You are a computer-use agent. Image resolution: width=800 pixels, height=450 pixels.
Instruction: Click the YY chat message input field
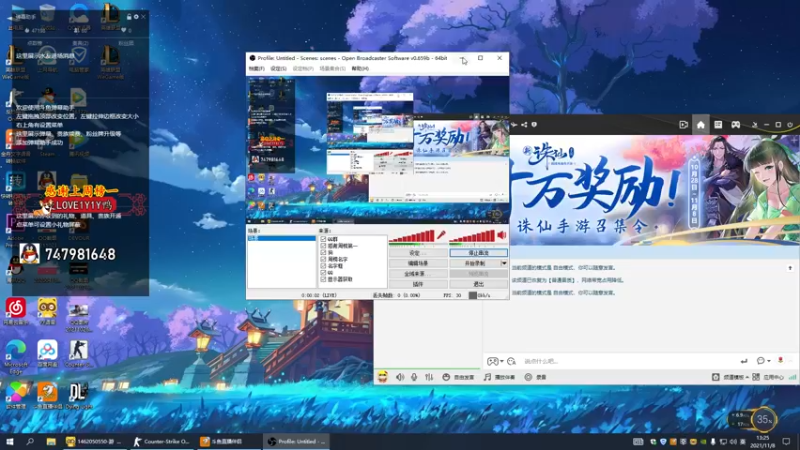(628, 361)
